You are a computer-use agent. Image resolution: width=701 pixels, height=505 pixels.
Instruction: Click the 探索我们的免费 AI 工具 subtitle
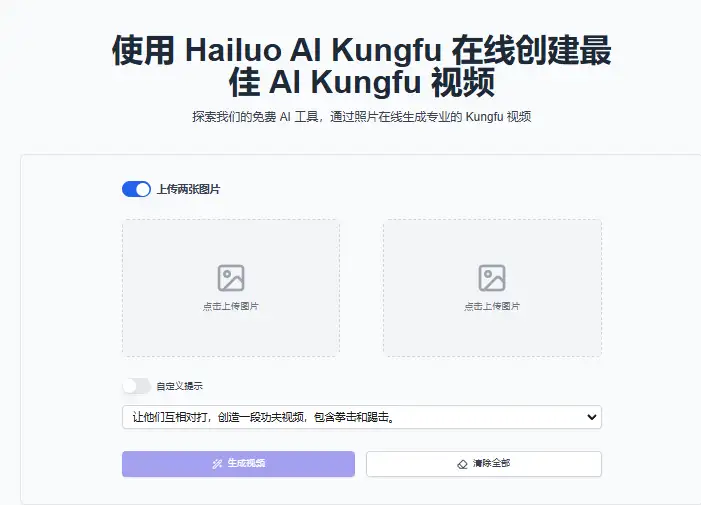pos(361,117)
